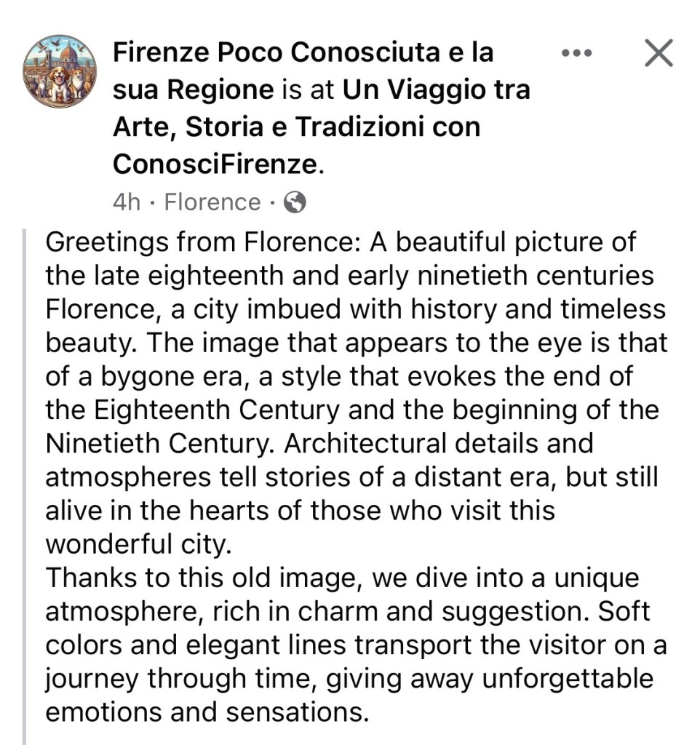Open the Firenze page's profile picture
700x745 pixels.
pos(60,71)
